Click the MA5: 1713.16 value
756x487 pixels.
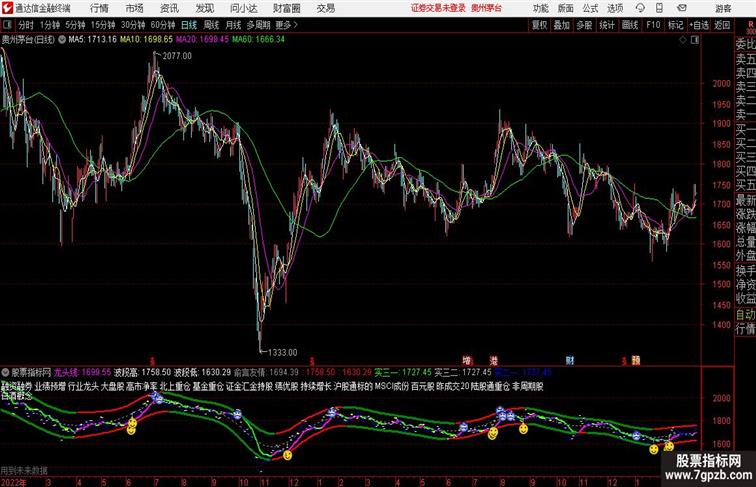point(93,40)
